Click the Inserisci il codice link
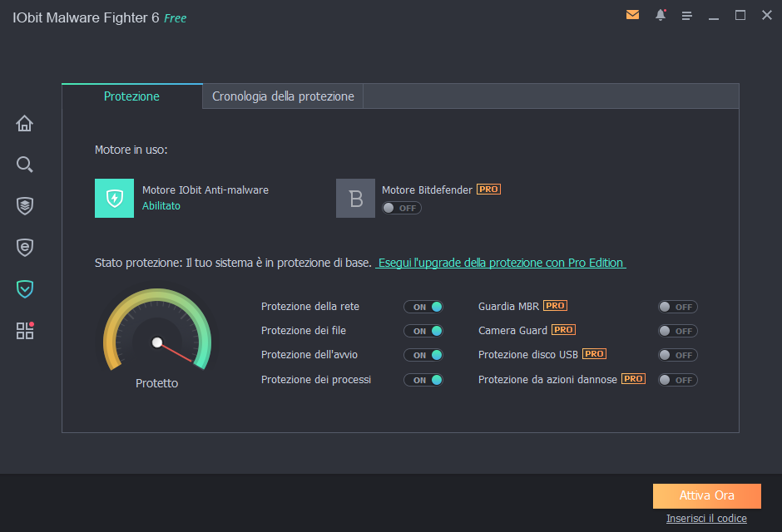The image size is (782, 532). tap(706, 519)
